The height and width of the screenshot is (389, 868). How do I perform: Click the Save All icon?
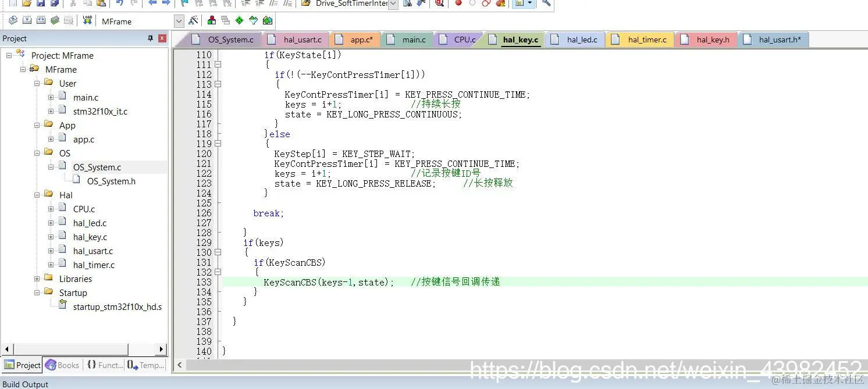coord(54,3)
